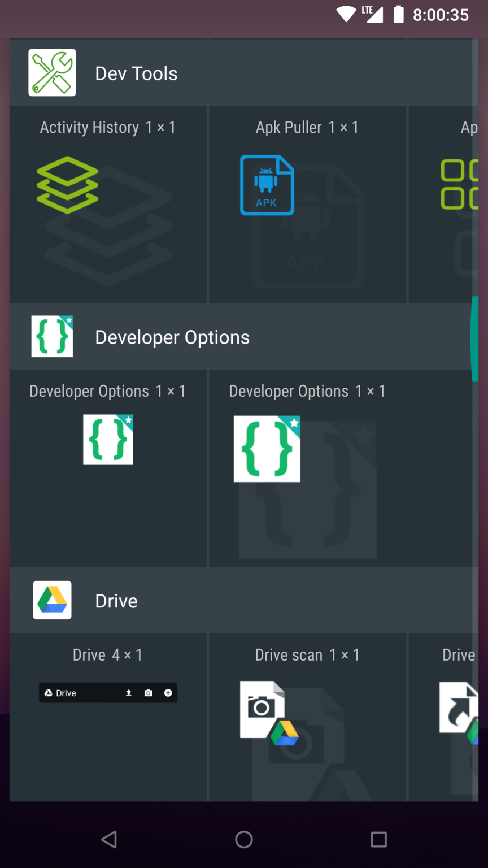Select the Drive 4 × 1 bar widget preview
The image size is (488, 868).
pos(108,693)
